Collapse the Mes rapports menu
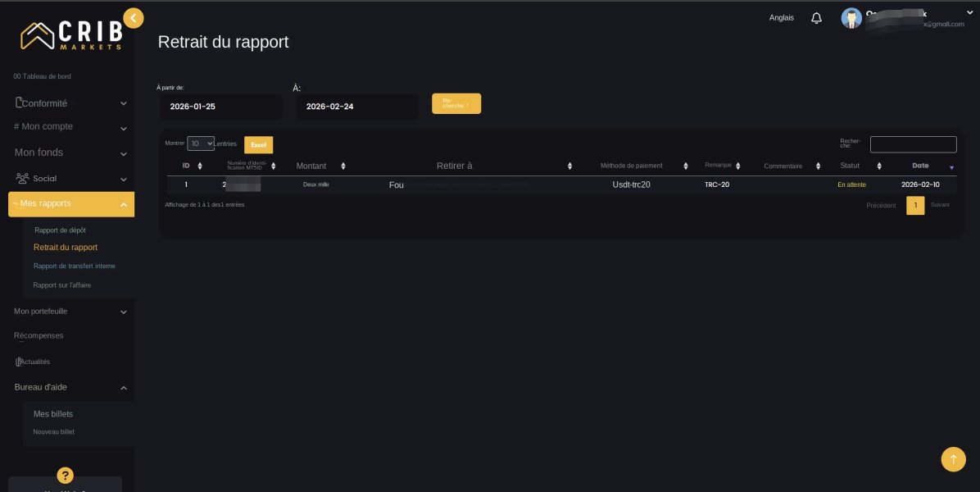The width and height of the screenshot is (980, 492). [70, 204]
